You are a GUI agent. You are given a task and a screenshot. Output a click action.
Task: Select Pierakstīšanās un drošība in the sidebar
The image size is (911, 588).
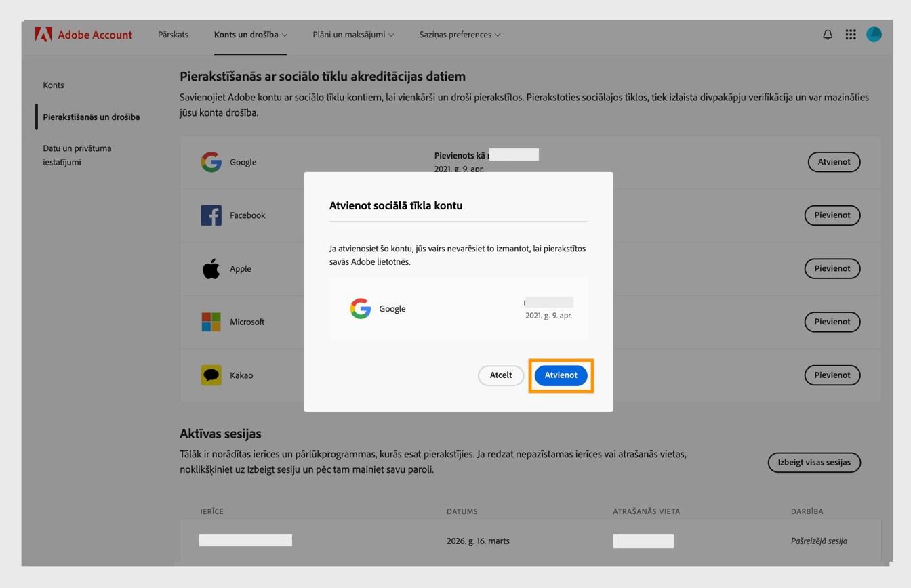92,117
